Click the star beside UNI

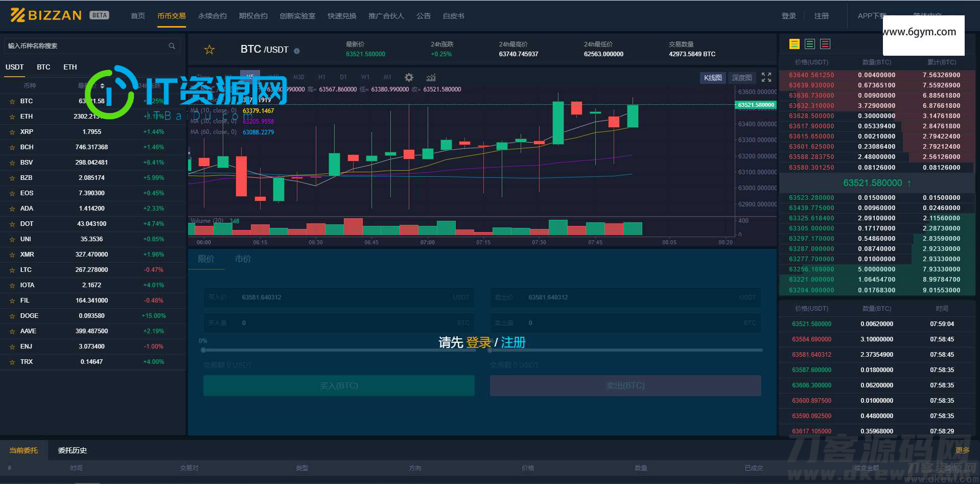12,239
